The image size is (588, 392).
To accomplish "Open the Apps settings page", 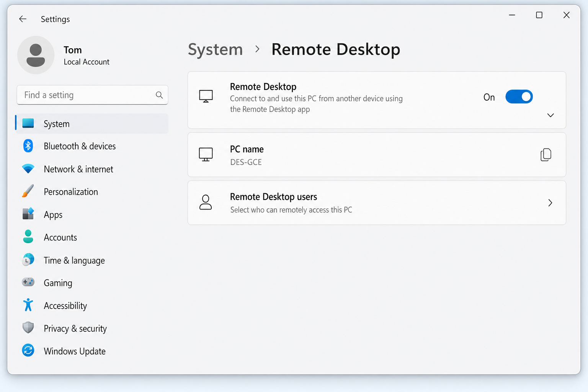I will click(x=92, y=214).
